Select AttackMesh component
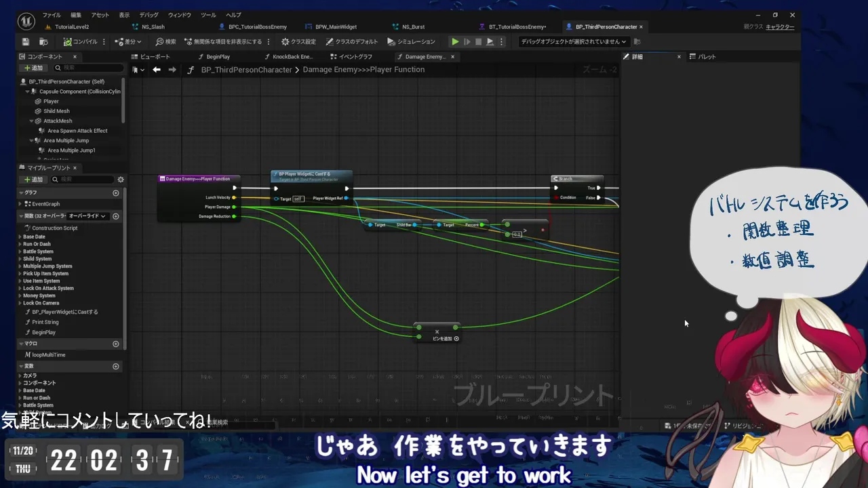 (x=58, y=121)
